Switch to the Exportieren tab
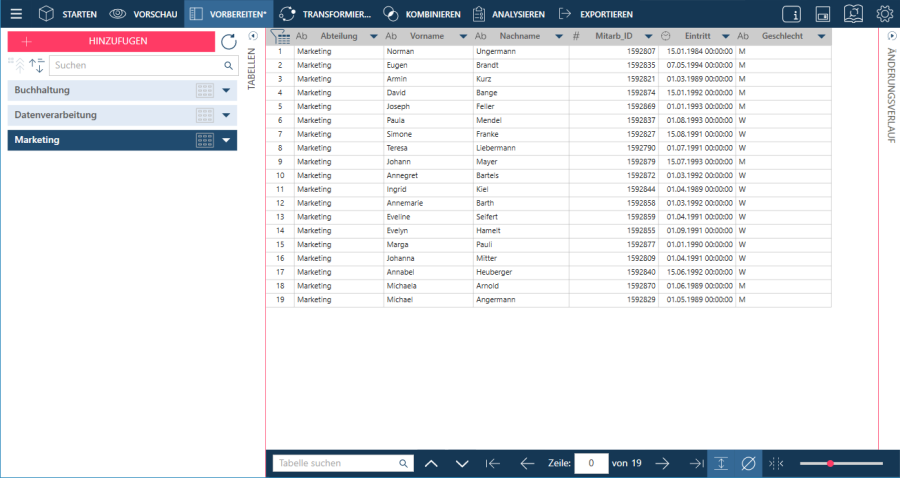Image resolution: width=900 pixels, height=478 pixels. coord(596,14)
